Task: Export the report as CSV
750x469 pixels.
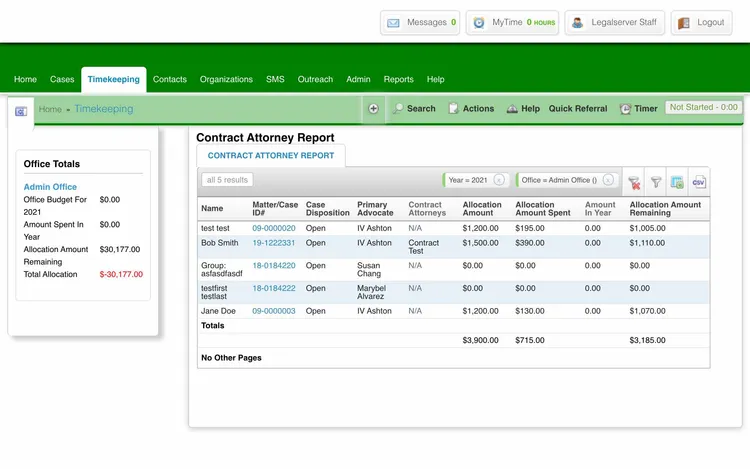Action: click(x=698, y=181)
